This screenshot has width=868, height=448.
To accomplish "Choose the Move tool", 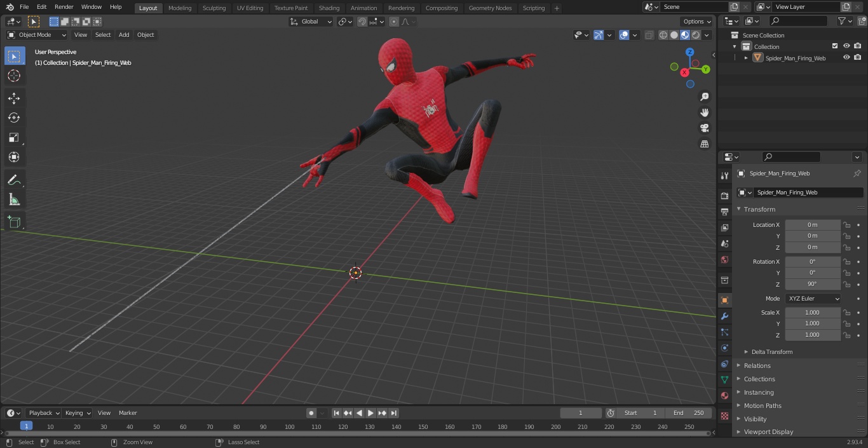I will (14, 98).
